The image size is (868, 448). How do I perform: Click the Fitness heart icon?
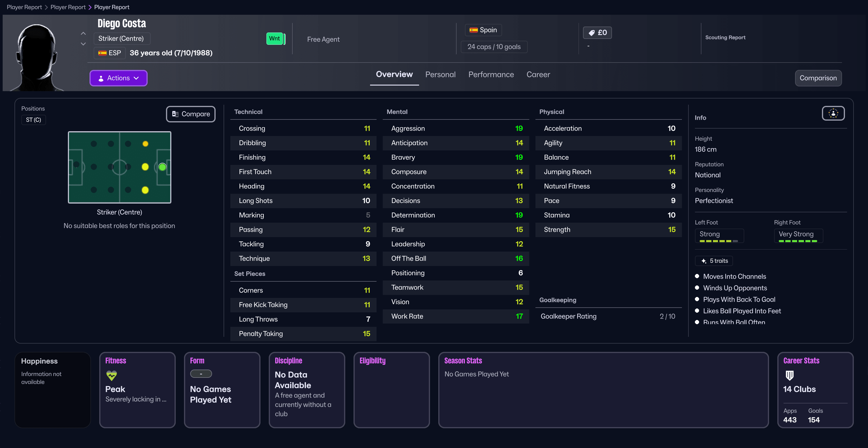(112, 375)
